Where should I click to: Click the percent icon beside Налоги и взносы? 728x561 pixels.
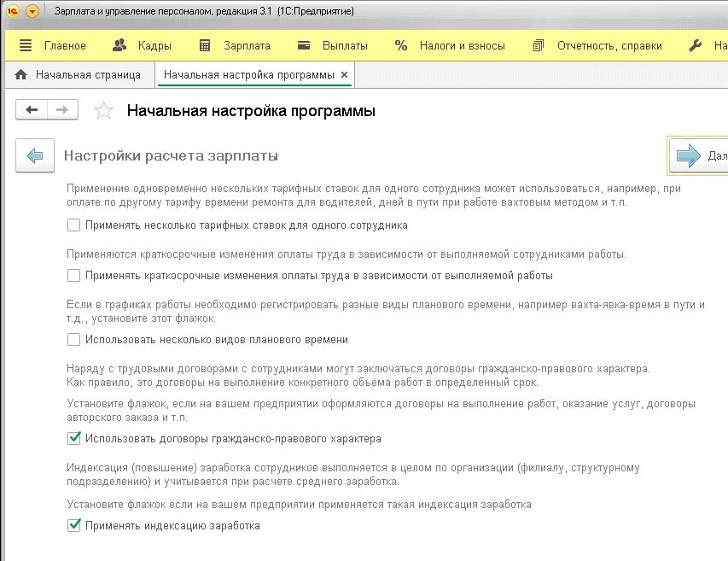(x=400, y=45)
